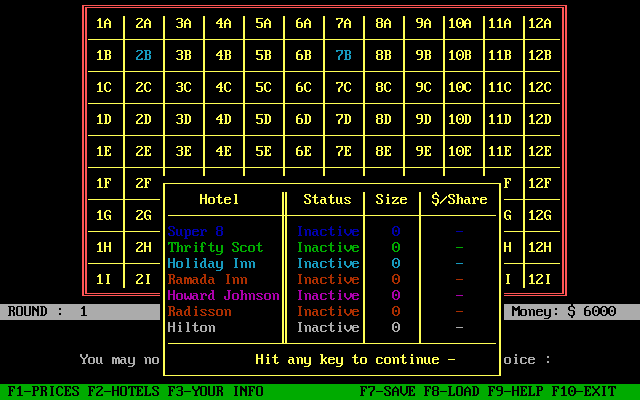
Task: Click the 'Hit any key to continue' prompt
Action: pos(355,360)
